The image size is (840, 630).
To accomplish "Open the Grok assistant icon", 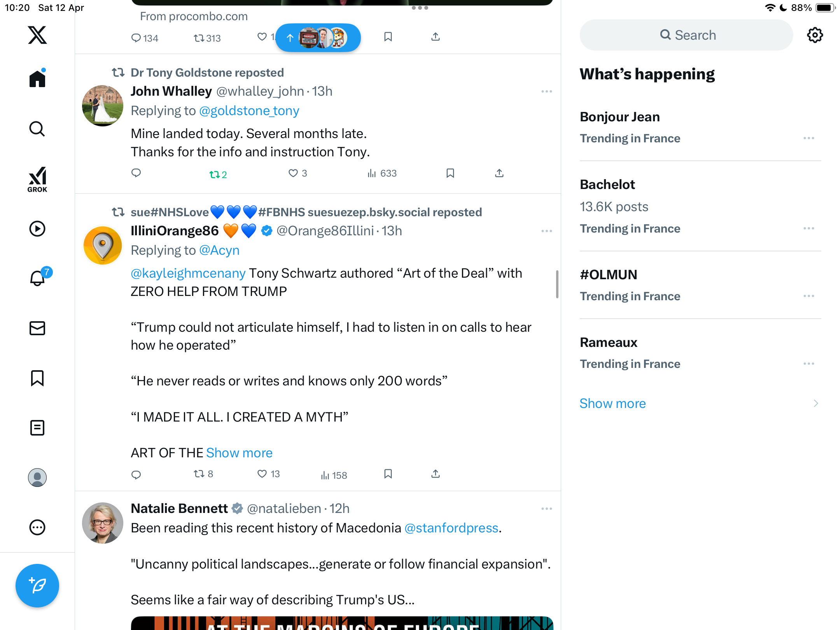I will pos(37,179).
